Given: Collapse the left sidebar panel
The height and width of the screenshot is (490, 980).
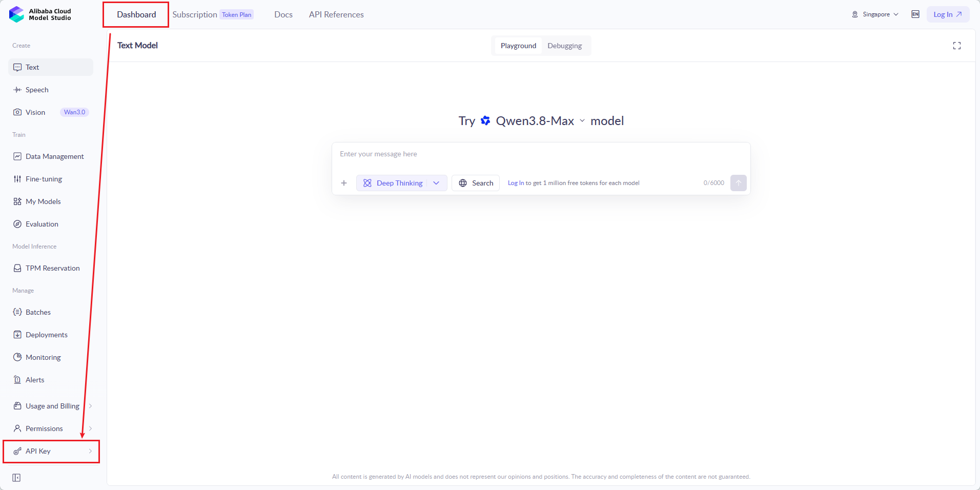Looking at the screenshot, I should 16,478.
